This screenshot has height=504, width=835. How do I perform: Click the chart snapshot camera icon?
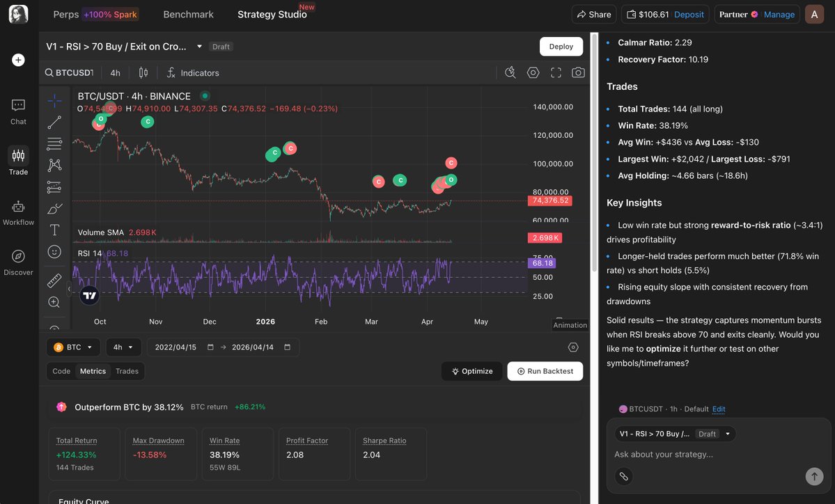577,72
